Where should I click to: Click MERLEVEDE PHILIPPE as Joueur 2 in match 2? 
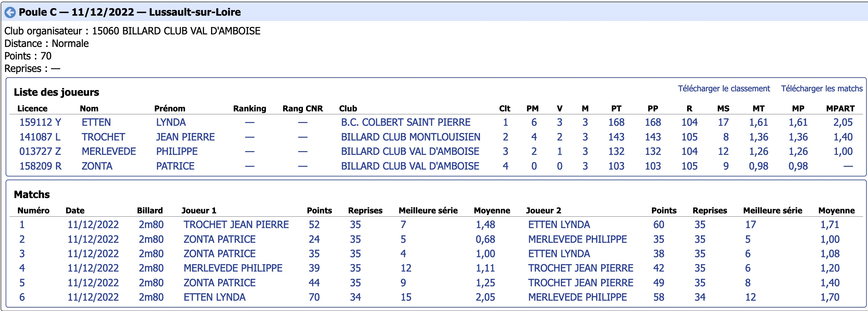click(x=577, y=239)
